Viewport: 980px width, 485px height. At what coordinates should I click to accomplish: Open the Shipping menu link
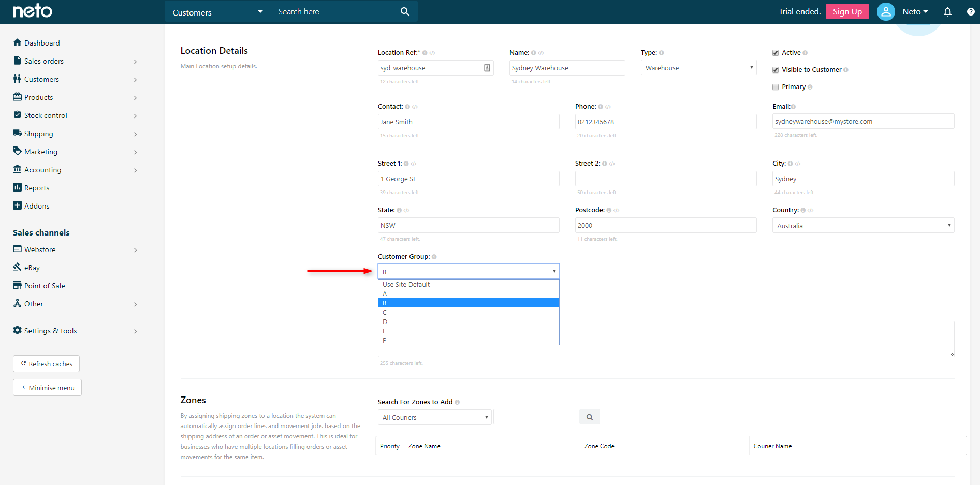click(x=39, y=134)
